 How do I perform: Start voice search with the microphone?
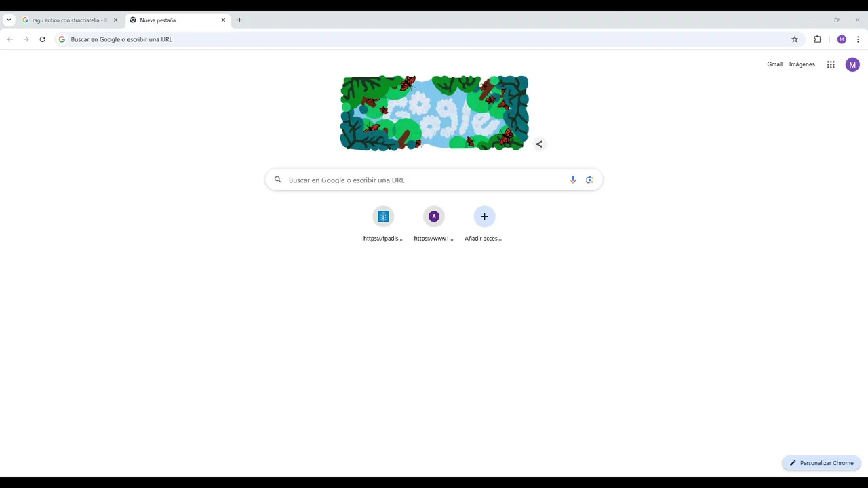coord(573,180)
